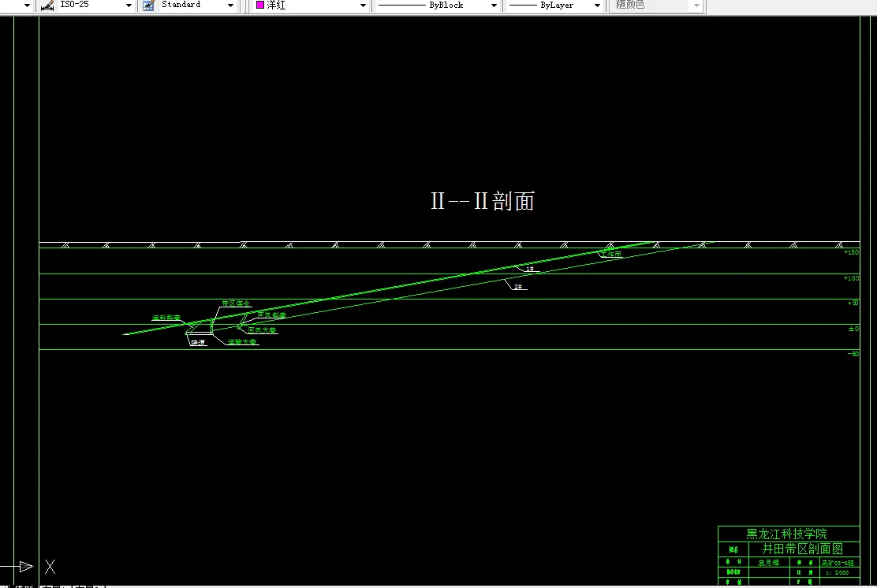
Task: Open the ByLayer lineweight dropdown
Action: click(597, 5)
